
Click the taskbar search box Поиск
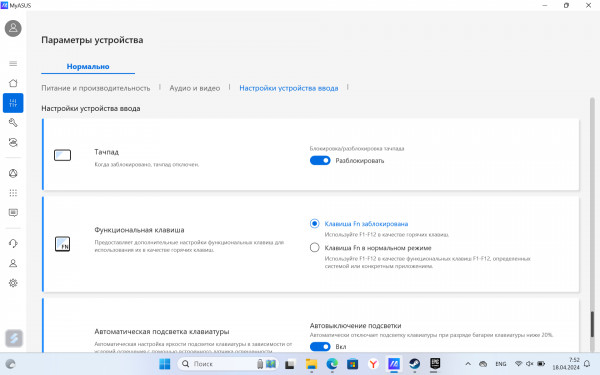pos(228,364)
